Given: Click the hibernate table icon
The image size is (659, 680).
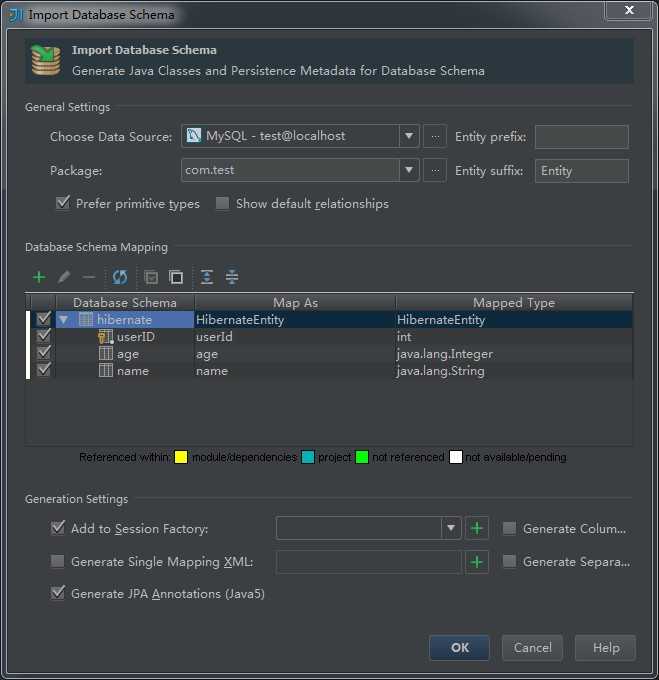Looking at the screenshot, I should coord(85,320).
